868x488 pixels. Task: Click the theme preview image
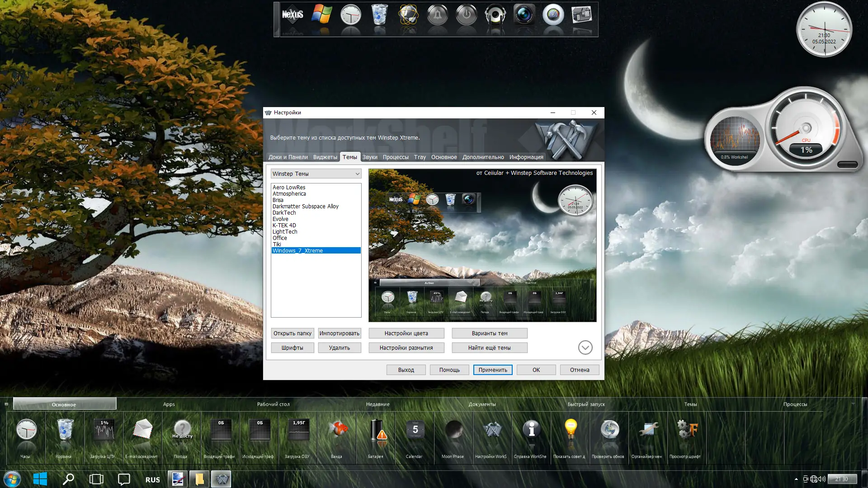[x=482, y=245]
